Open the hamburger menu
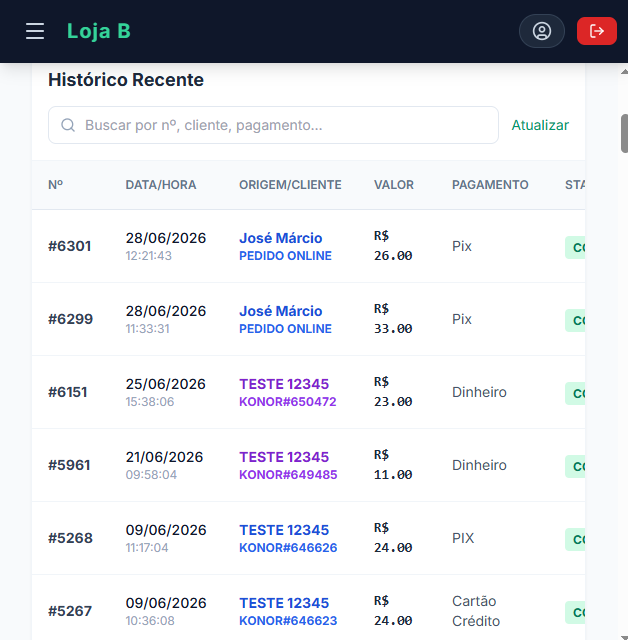The image size is (628, 640). (35, 31)
